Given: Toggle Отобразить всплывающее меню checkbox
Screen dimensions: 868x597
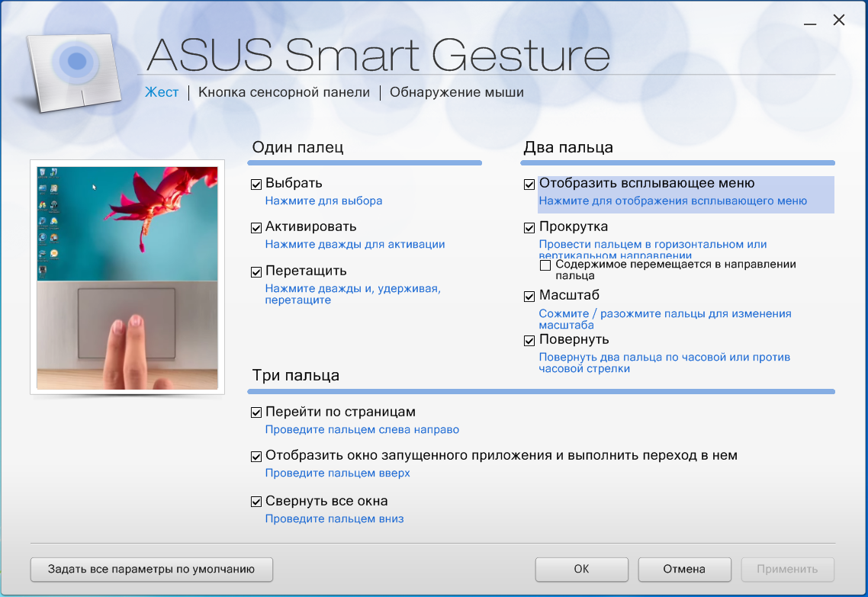Looking at the screenshot, I should tap(529, 185).
